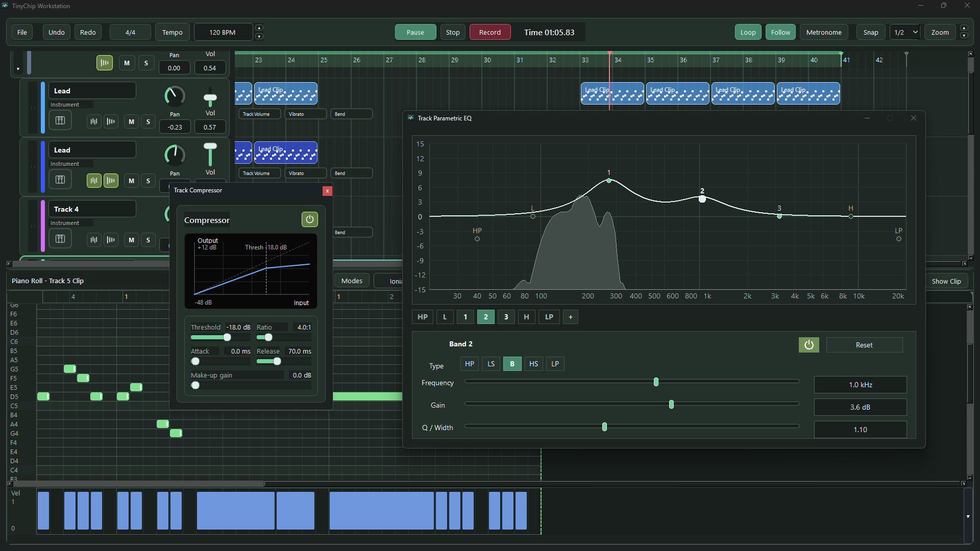Click the highlighted waveform icon on the topmost track
Image resolution: width=980 pixels, height=551 pixels.
pos(105,63)
